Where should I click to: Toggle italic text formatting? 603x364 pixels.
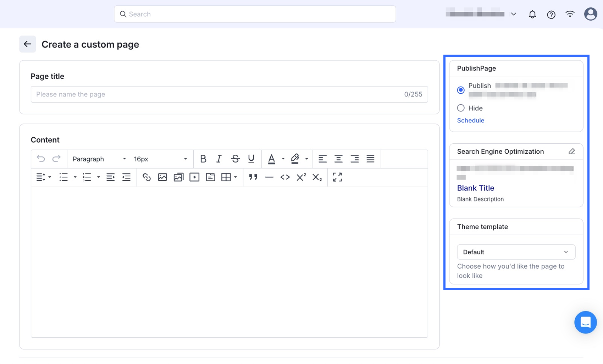(x=219, y=159)
